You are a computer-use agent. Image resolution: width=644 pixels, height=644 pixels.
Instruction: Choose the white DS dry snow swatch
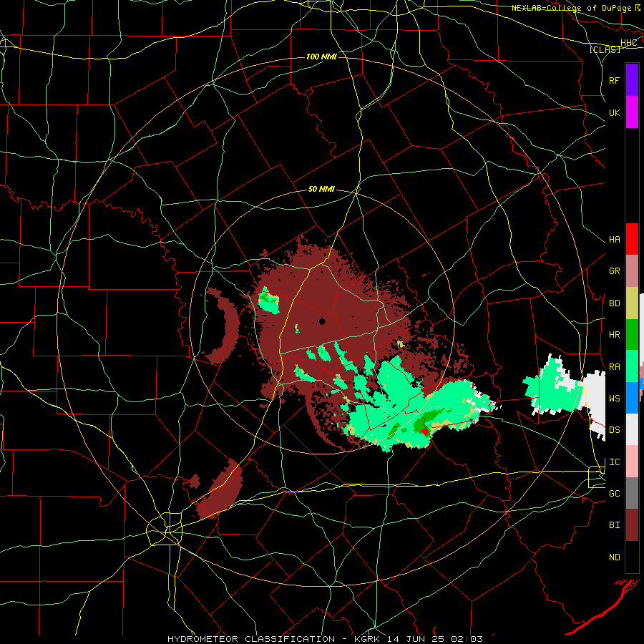tap(632, 429)
